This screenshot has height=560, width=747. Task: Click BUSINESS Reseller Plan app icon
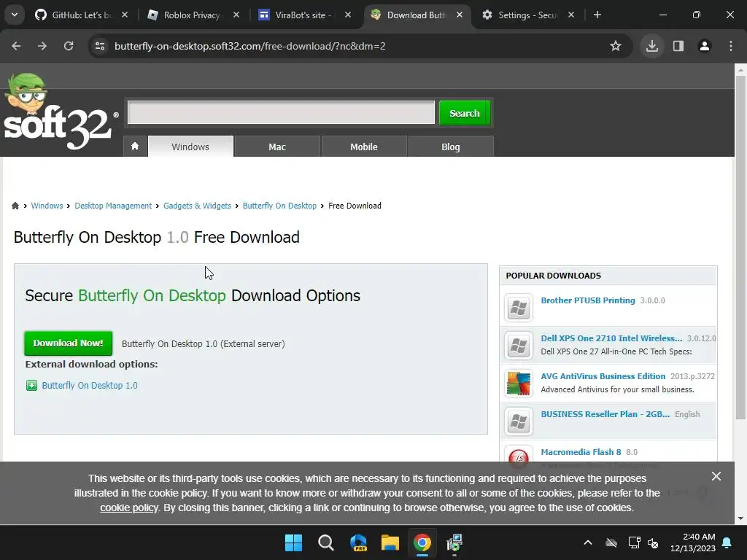coord(519,421)
